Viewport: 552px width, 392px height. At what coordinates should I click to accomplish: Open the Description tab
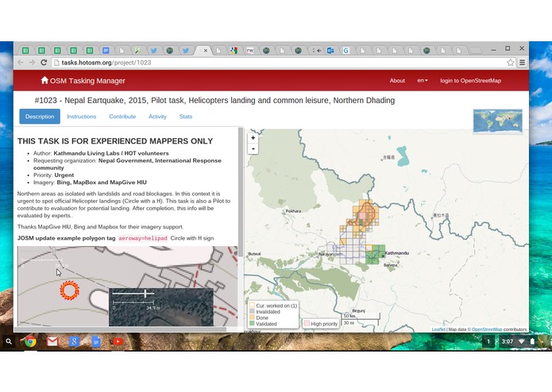(40, 117)
